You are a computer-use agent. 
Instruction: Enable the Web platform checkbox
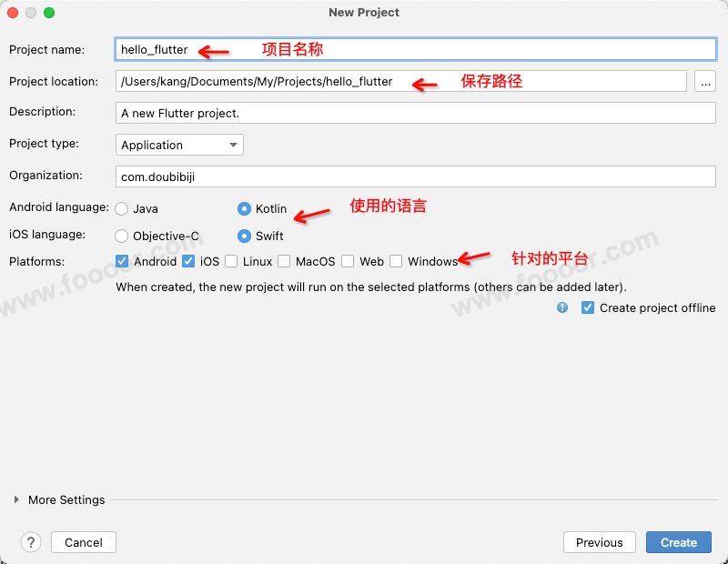click(348, 261)
